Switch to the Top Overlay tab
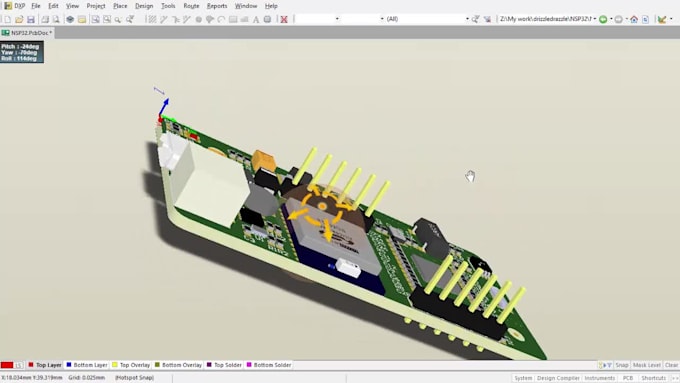Screen dimensions: 680x383 tap(131, 365)
